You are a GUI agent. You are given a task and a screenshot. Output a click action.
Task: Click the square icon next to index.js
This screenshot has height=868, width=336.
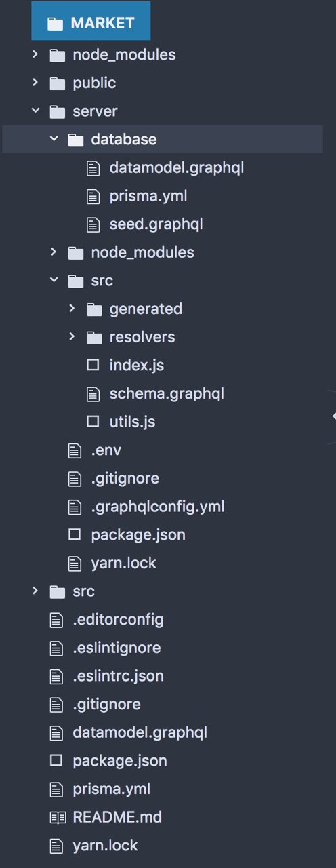[x=93, y=366]
